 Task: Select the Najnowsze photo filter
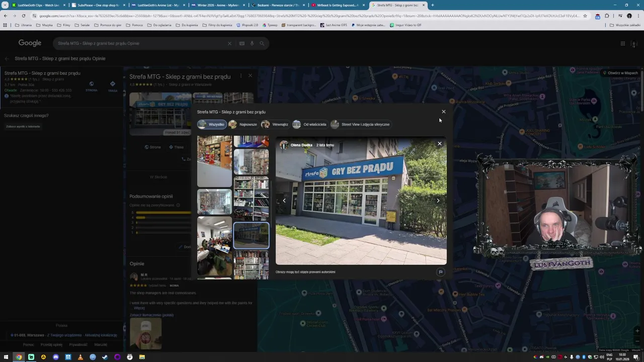tap(243, 124)
